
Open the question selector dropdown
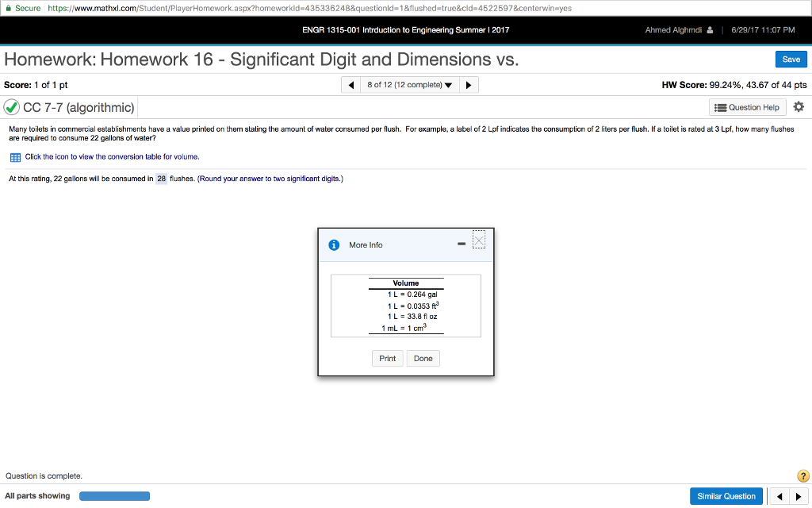click(410, 85)
